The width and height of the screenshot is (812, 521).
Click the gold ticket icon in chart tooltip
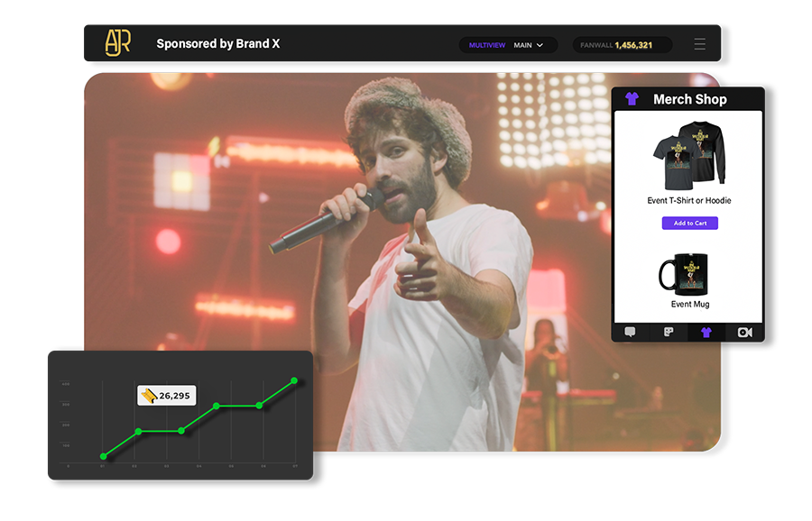pos(149,396)
